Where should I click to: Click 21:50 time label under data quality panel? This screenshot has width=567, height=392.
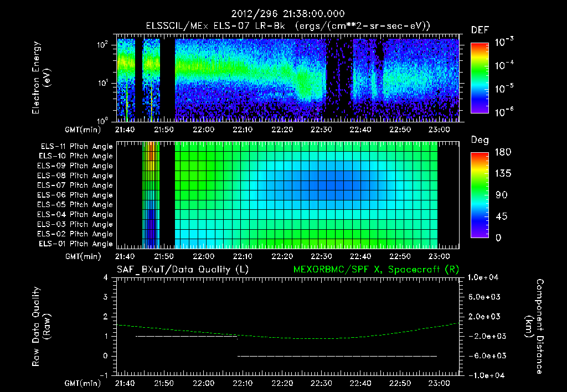click(x=164, y=383)
